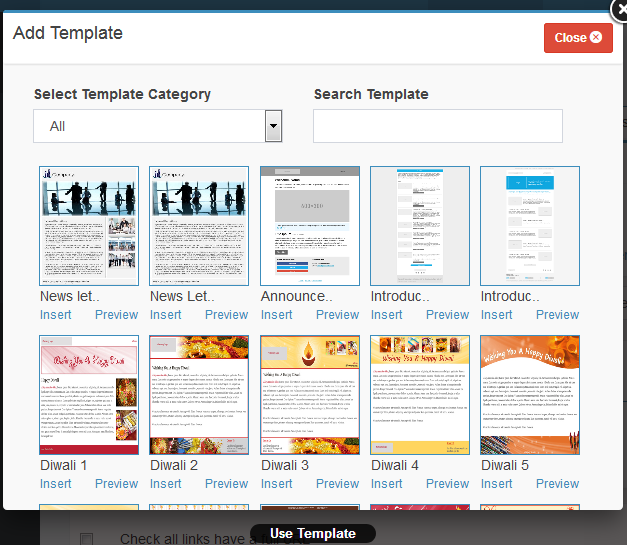627x545 pixels.
Task: Select the Diwali 3 template thumbnail
Action: click(x=310, y=395)
